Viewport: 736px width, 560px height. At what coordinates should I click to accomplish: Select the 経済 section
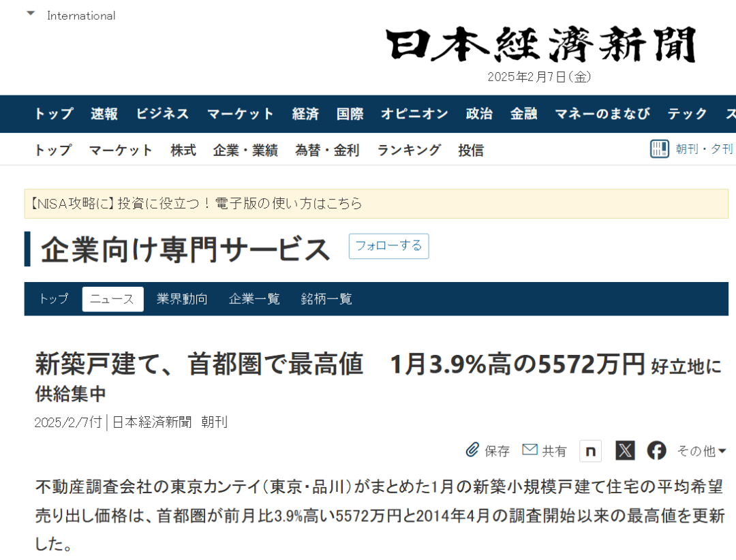point(305,114)
